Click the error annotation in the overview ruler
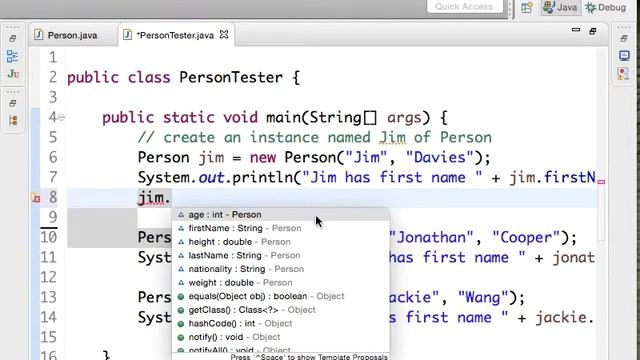 (601, 182)
